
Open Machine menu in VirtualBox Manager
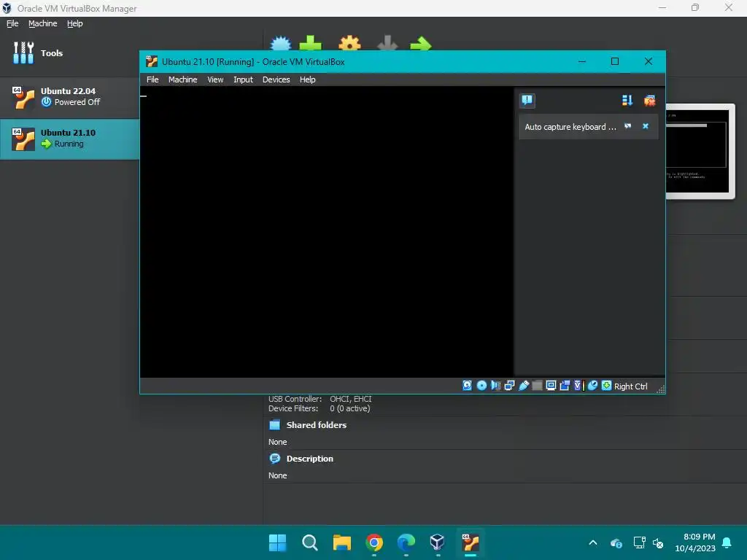pos(43,23)
